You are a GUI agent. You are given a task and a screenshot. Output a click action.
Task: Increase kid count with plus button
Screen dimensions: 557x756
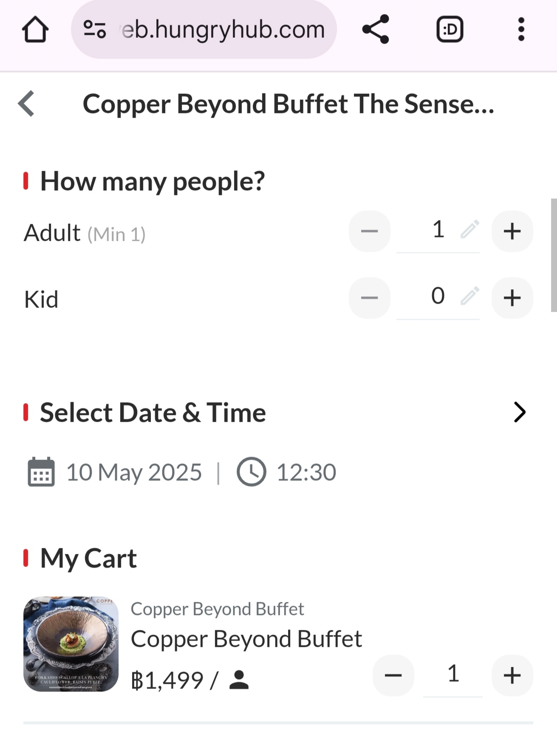coord(512,298)
